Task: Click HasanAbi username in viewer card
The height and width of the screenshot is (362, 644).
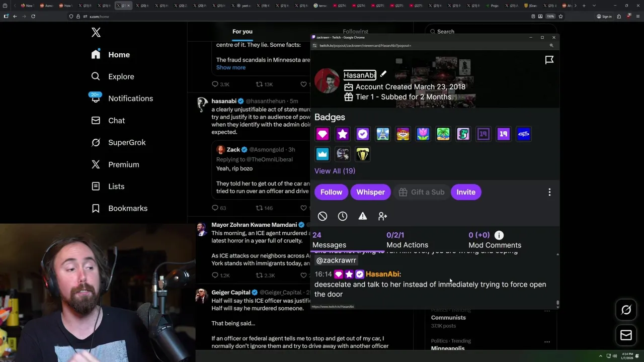Action: point(359,75)
